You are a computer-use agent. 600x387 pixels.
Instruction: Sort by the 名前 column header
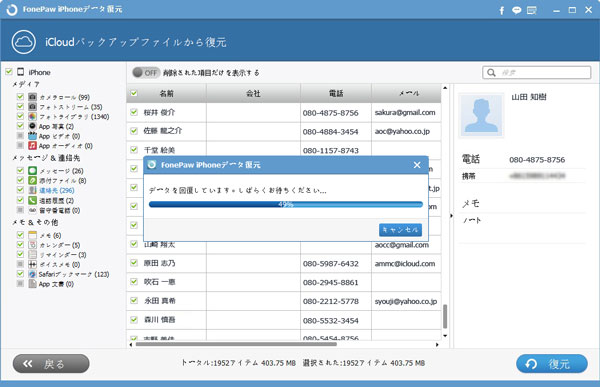166,93
